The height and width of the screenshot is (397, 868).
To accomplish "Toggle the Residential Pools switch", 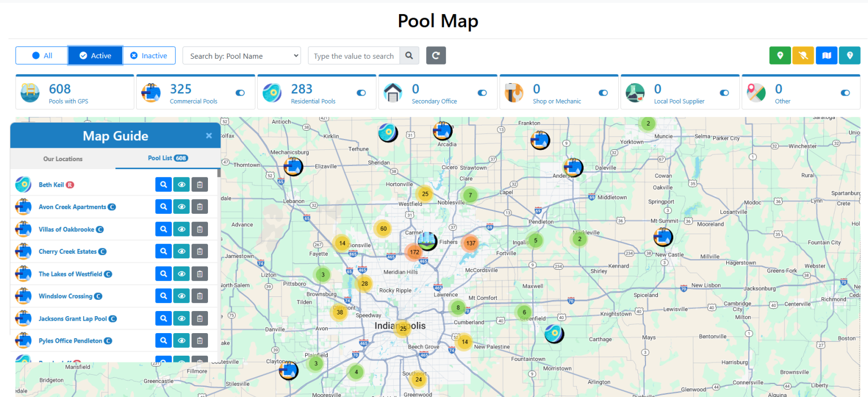I will pyautogui.click(x=361, y=93).
